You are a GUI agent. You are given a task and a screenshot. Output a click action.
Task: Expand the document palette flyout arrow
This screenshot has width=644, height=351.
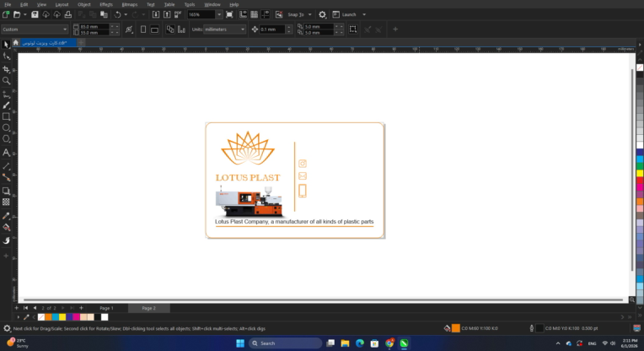click(18, 317)
